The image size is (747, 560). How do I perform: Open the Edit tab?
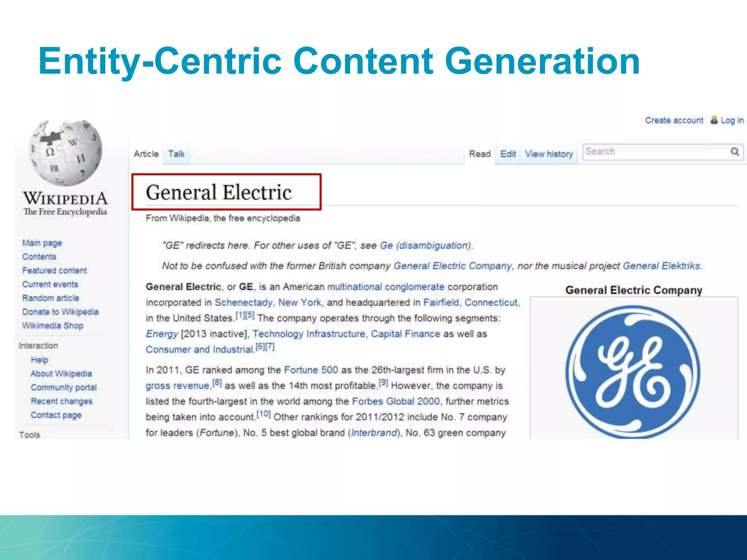pos(508,154)
